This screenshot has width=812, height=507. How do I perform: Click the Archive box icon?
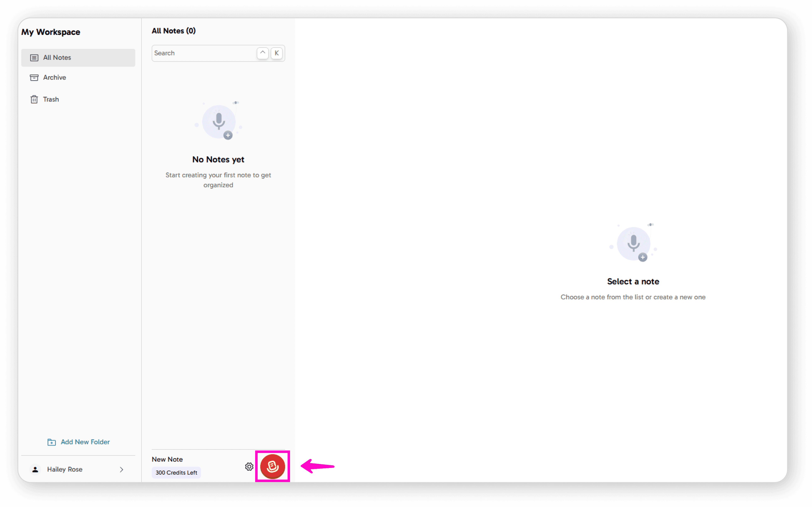tap(34, 78)
